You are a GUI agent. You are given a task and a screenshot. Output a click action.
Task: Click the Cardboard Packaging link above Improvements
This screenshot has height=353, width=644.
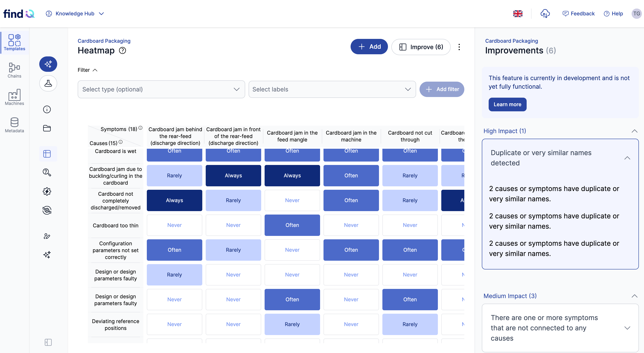[511, 41]
